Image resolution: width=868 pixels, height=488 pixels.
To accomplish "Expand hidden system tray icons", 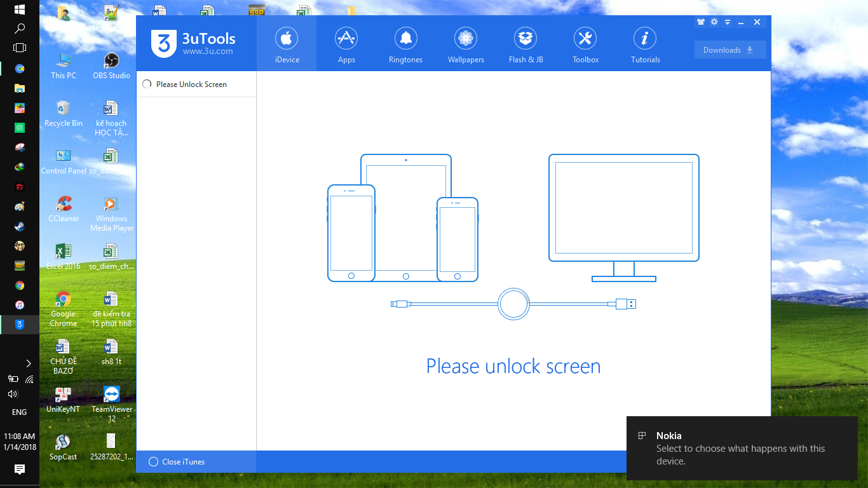I will [28, 363].
